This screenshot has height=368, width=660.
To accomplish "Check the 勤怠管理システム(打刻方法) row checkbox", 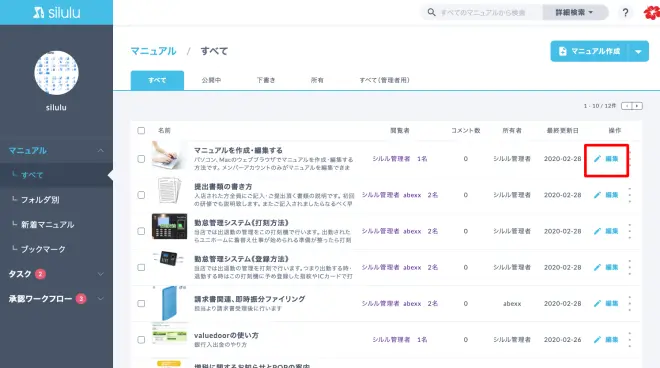I will click(141, 231).
